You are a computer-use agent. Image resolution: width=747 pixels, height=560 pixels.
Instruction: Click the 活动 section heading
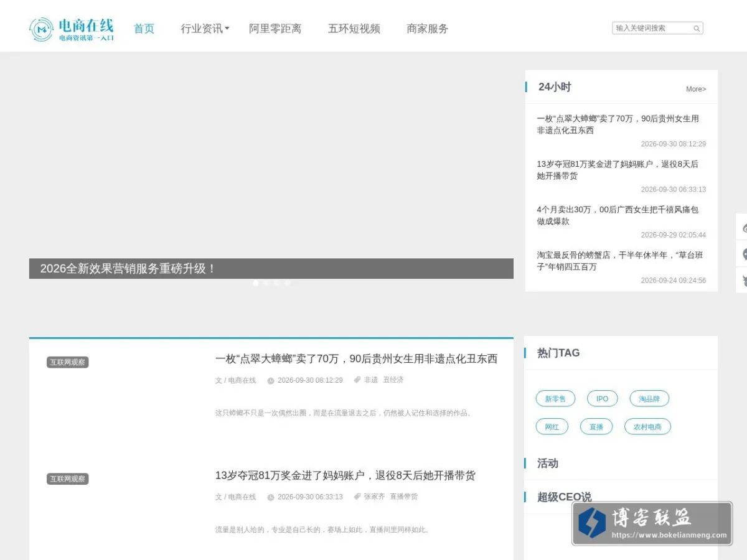[548, 464]
